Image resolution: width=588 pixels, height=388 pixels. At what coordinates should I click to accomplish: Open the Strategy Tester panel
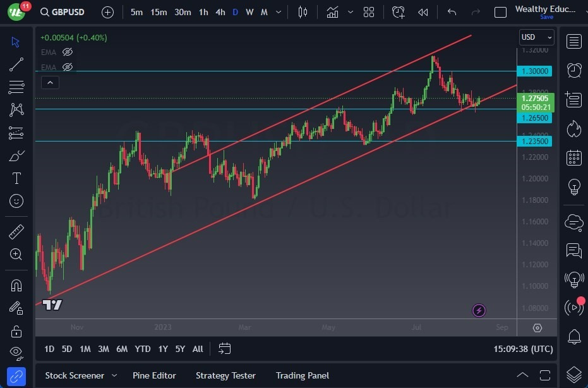225,375
